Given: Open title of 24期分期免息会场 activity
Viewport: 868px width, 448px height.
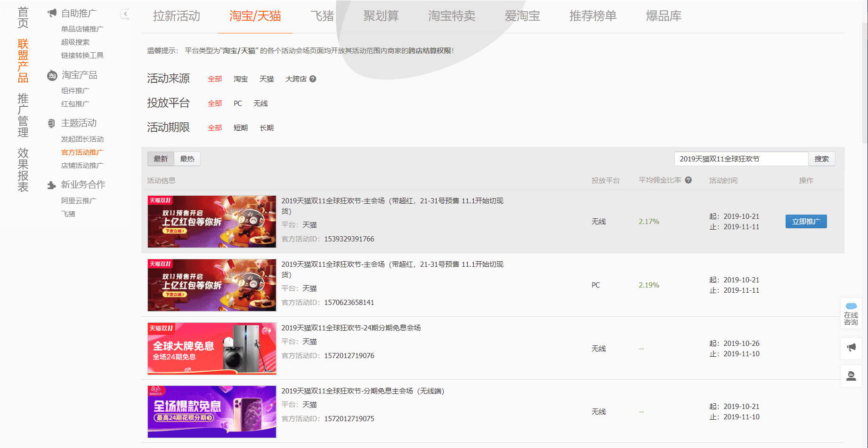Looking at the screenshot, I should coord(351,328).
